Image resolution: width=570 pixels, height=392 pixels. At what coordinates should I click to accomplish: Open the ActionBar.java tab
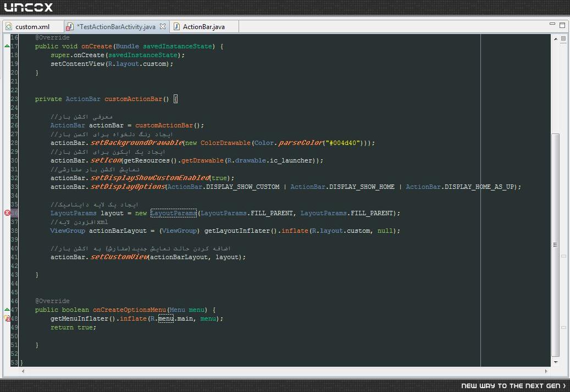tap(203, 27)
